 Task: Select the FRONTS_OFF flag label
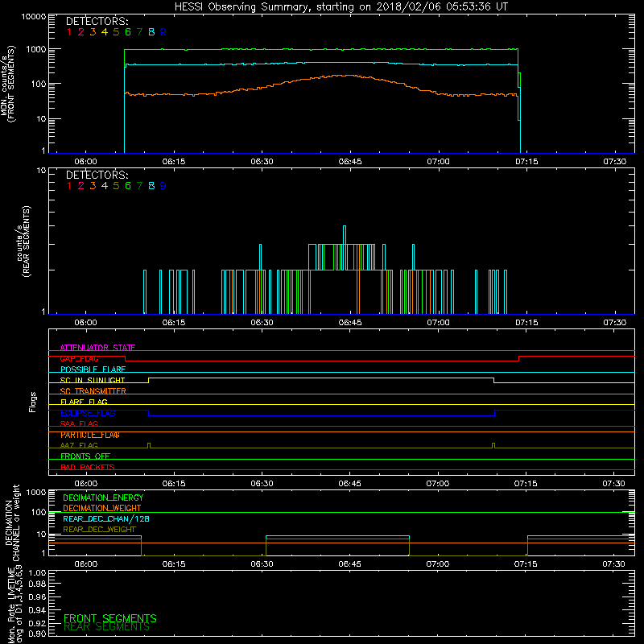[85, 456]
